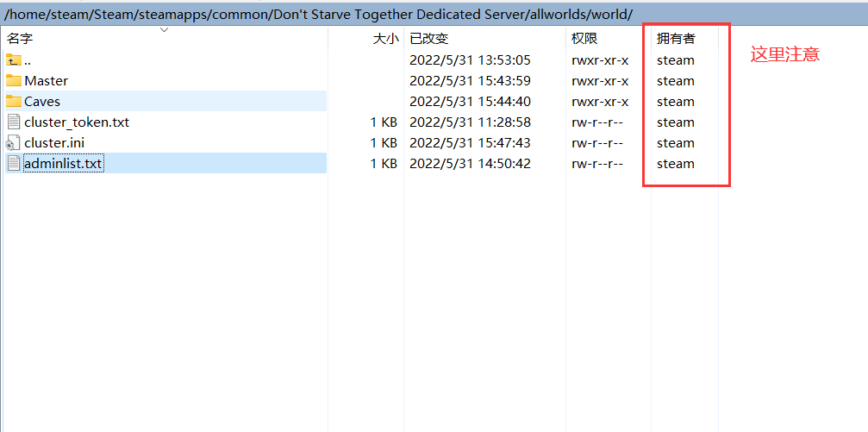
Task: Click the rw-r--r-- permission of adminlist.txt
Action: [x=597, y=163]
